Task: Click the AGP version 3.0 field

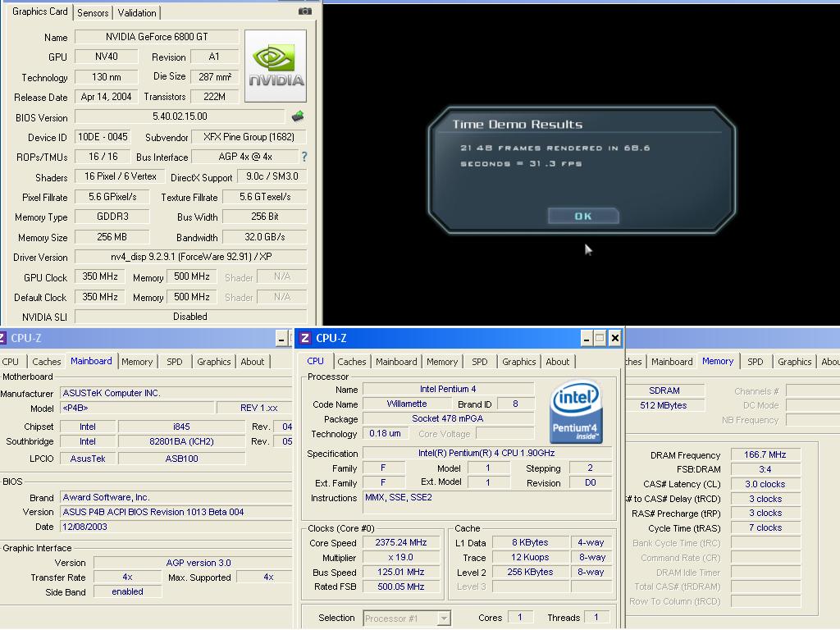Action: [194, 563]
